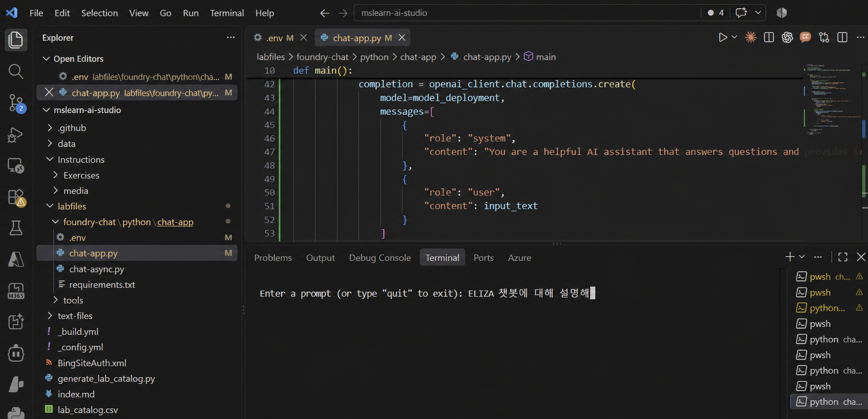
Task: Switch to the Output panel tab
Action: (x=320, y=258)
